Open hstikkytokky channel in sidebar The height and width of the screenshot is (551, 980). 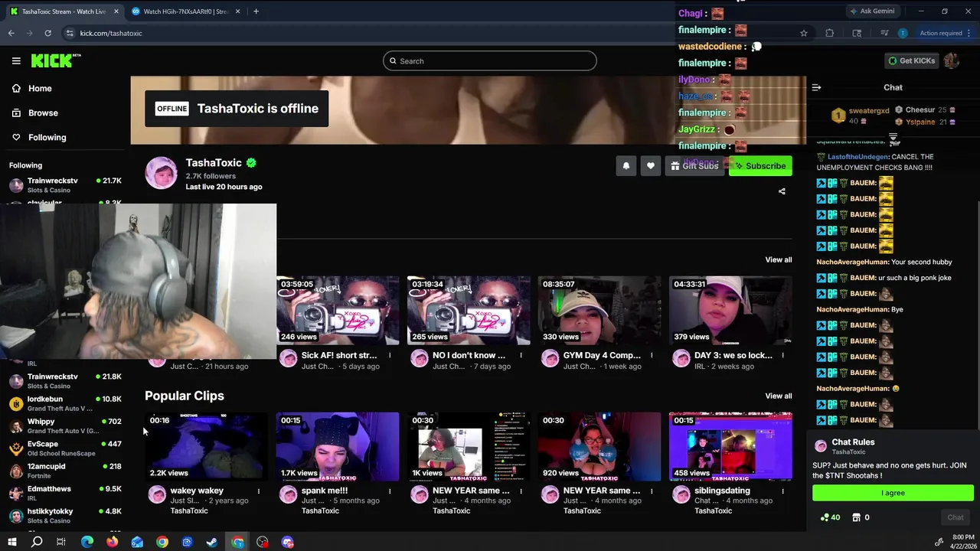coord(65,515)
